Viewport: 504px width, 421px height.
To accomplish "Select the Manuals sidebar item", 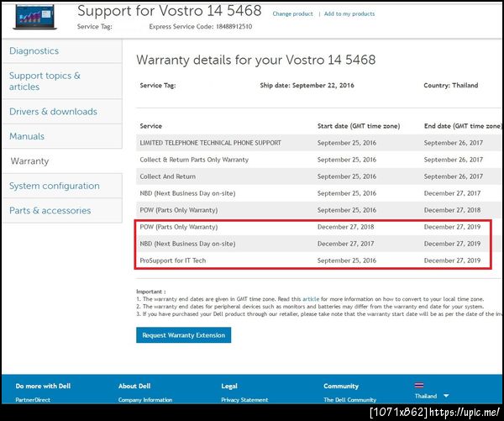I will (27, 136).
